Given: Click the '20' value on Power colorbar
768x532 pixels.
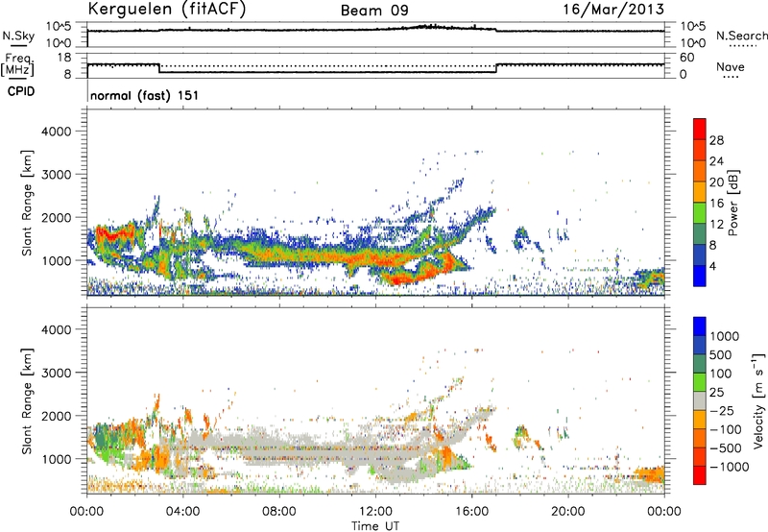Looking at the screenshot, I should coord(716,182).
